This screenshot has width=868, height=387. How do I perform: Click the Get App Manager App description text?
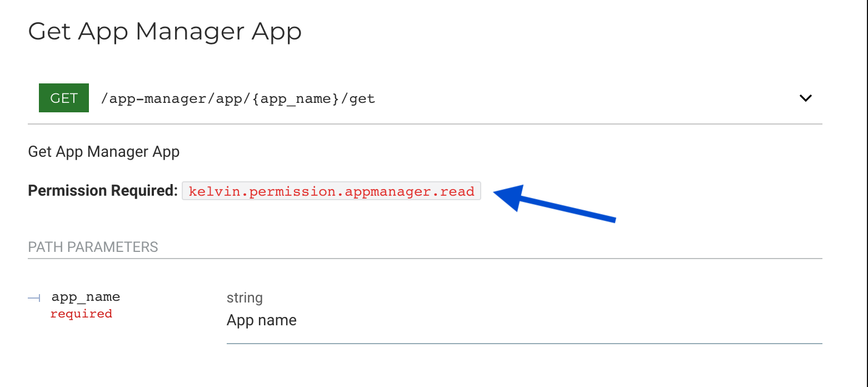(103, 151)
